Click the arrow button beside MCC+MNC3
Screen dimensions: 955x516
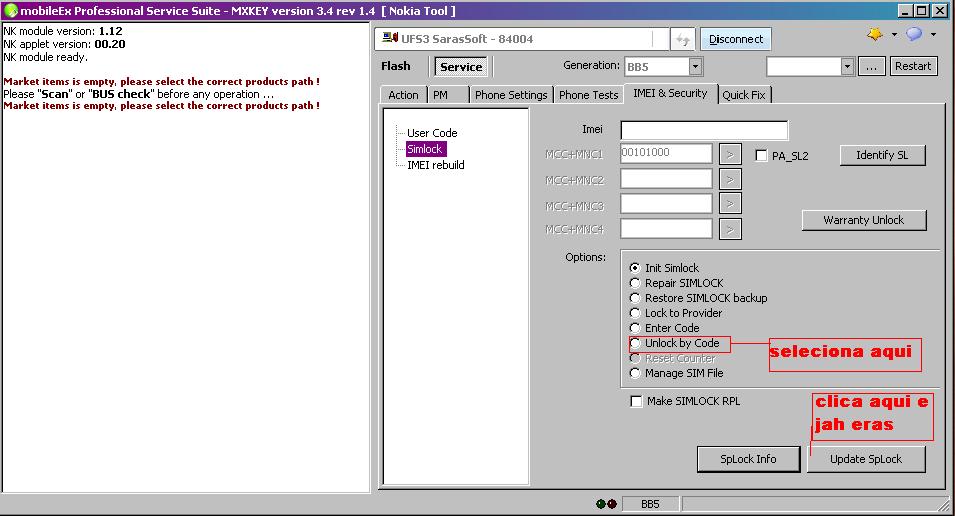[x=730, y=204]
